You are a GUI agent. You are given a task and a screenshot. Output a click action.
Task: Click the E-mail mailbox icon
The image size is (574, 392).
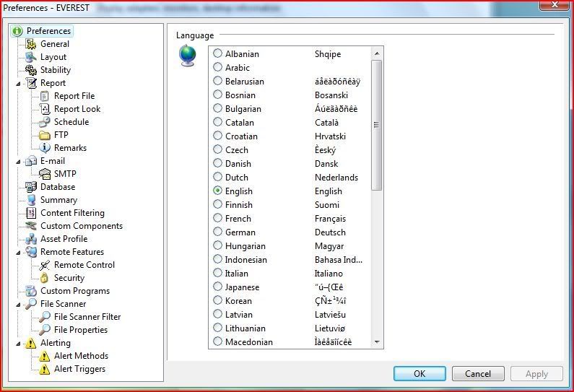click(31, 161)
